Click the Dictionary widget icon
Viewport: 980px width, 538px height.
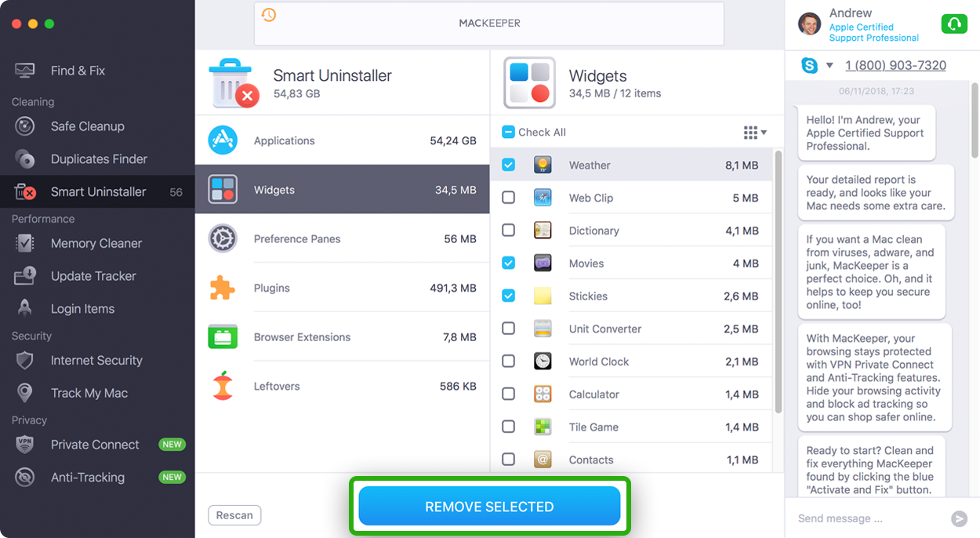(x=543, y=231)
